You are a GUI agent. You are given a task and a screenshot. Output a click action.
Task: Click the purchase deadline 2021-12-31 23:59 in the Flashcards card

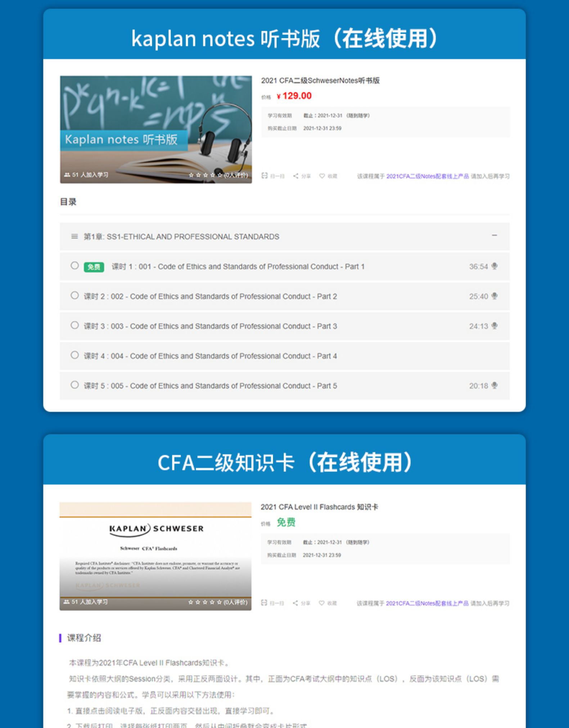[x=322, y=555]
